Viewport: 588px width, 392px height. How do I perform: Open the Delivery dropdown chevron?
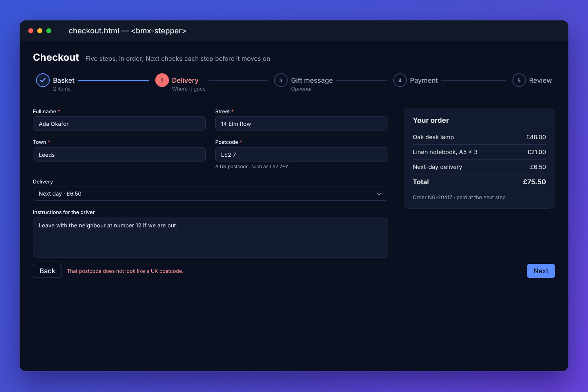379,194
